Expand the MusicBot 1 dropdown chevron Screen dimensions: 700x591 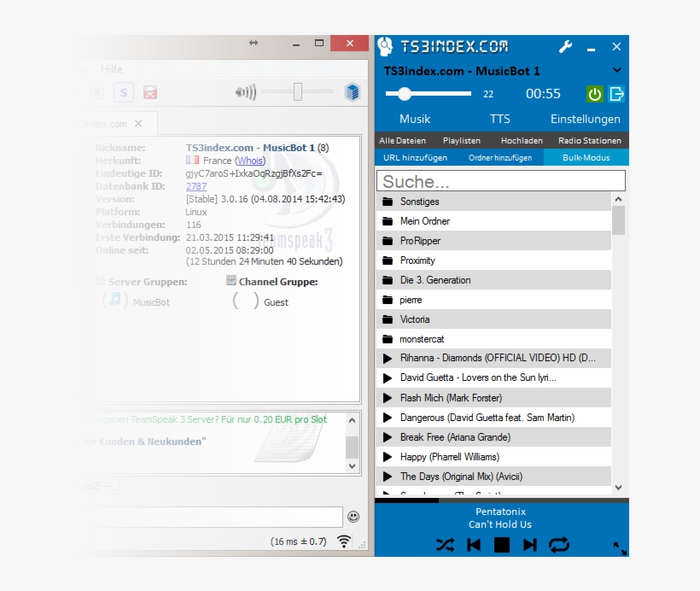(x=617, y=70)
